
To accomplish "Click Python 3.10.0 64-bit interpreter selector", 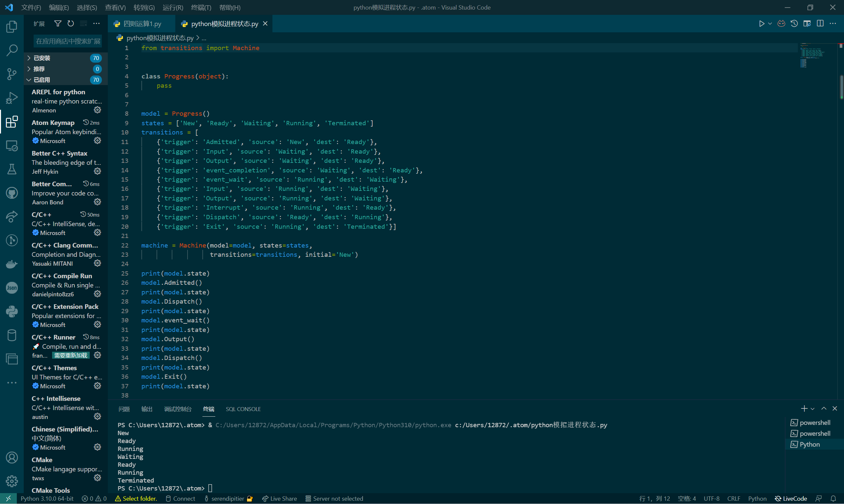I will 47,499.
